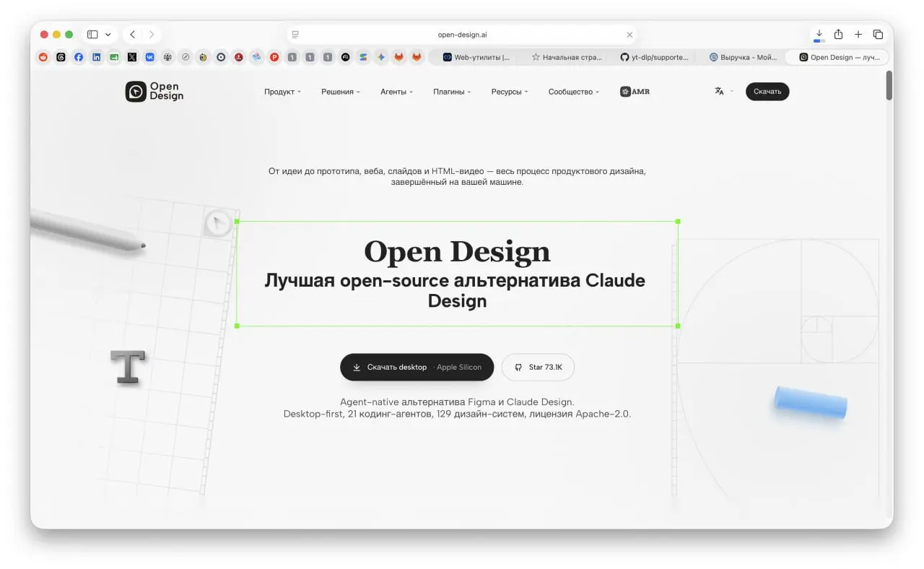Expand the "Ресурсы" navigation menu
The height and width of the screenshot is (569, 924).
[x=510, y=92]
